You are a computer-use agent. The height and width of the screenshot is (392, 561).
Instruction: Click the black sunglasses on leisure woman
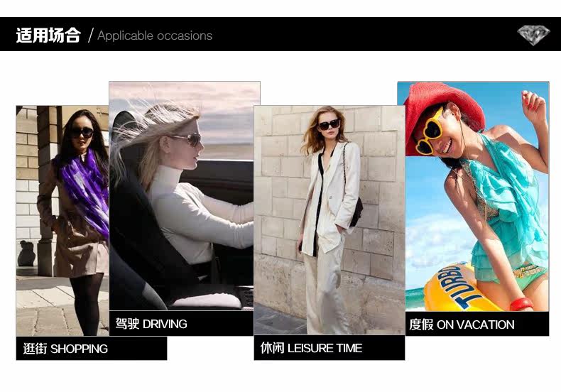[x=329, y=124]
